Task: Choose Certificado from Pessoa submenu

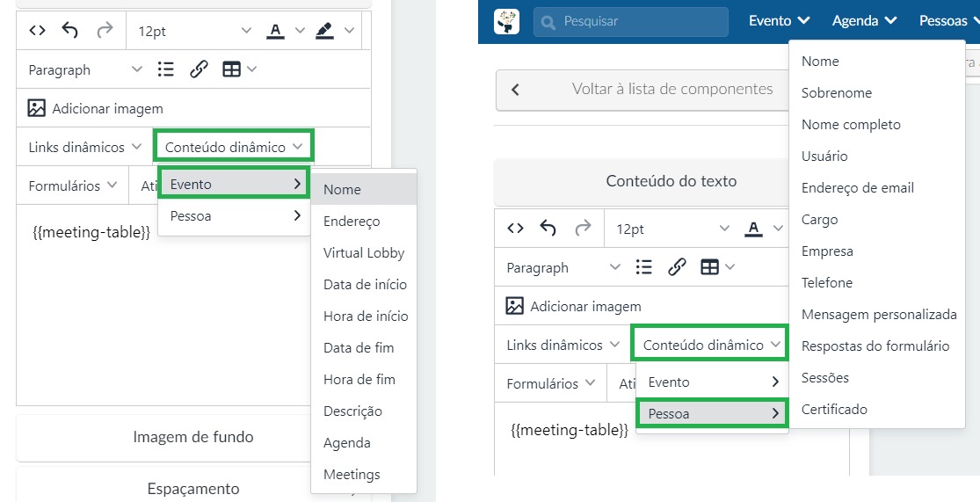Action: click(x=877, y=410)
